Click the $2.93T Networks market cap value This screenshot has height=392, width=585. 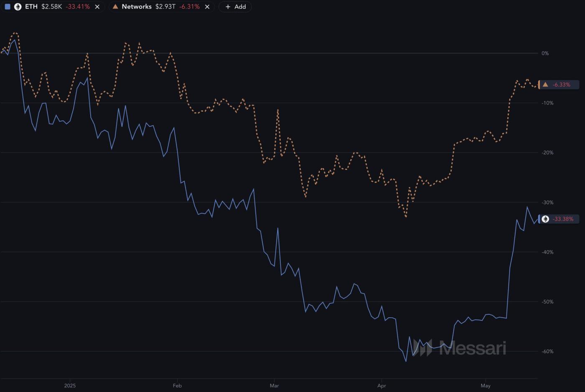click(x=165, y=7)
